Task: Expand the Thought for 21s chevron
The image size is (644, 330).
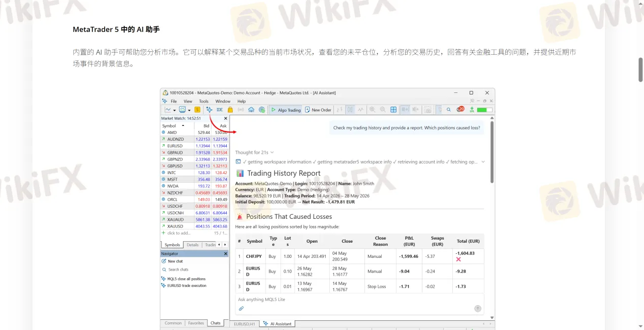Action: click(x=272, y=152)
